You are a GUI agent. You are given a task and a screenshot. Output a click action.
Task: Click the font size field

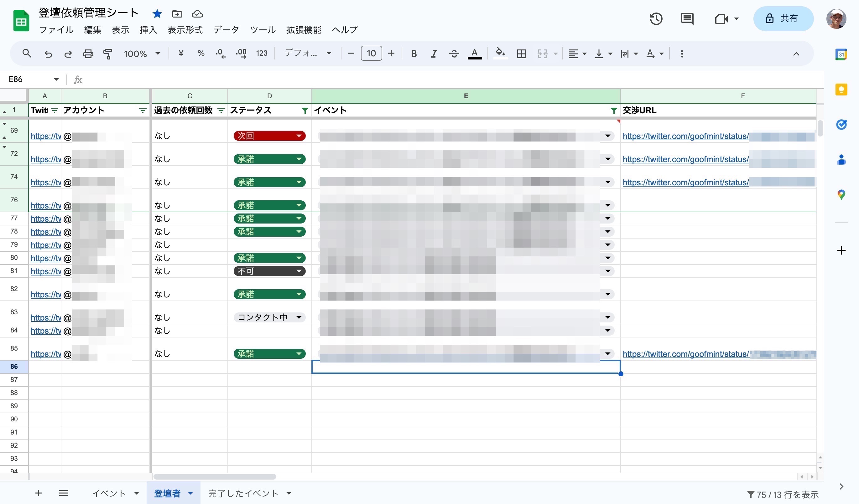[371, 54]
